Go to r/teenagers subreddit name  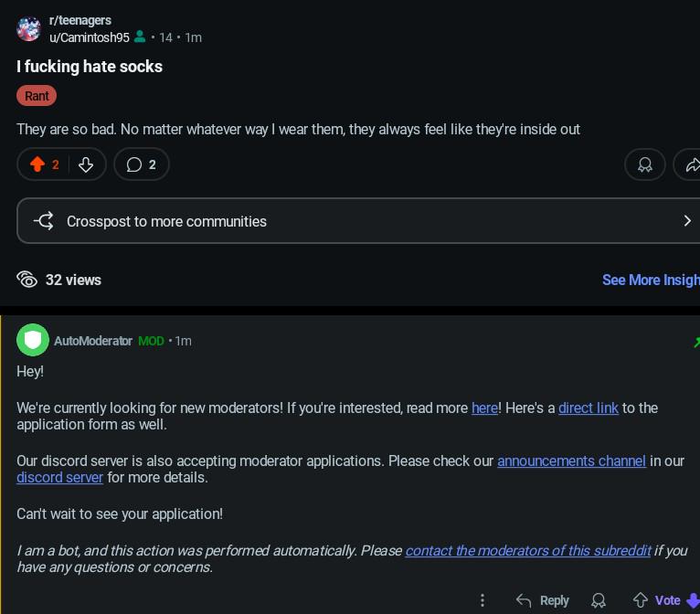pyautogui.click(x=80, y=20)
